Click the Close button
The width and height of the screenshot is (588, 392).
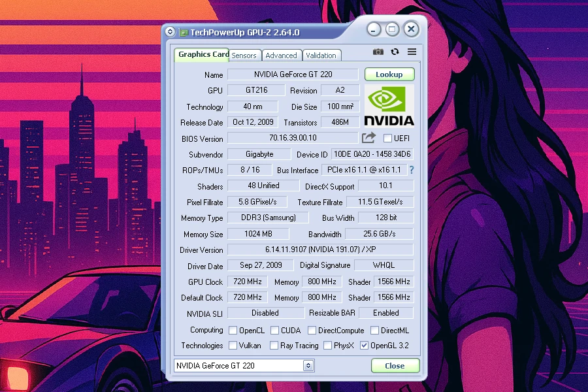(395, 366)
